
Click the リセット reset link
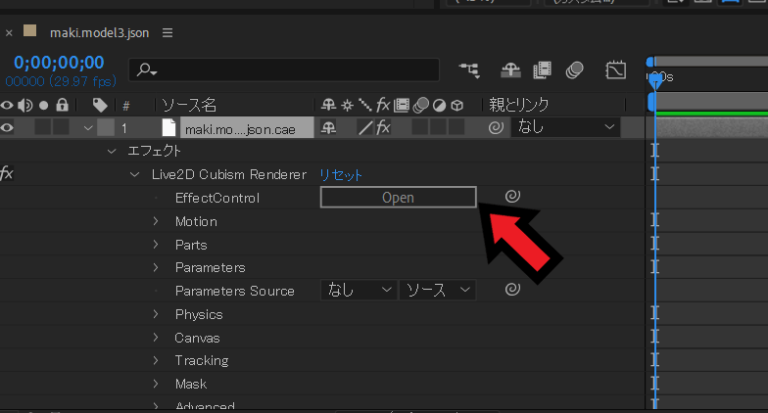click(341, 174)
